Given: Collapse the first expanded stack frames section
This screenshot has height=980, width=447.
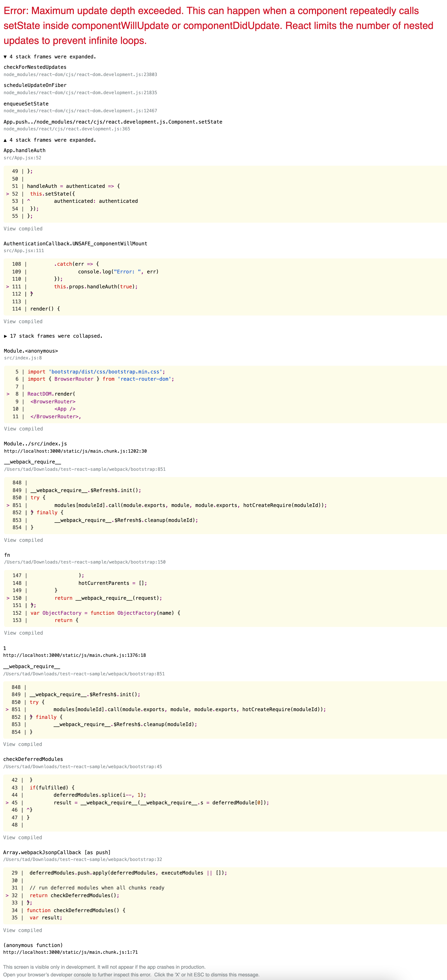Looking at the screenshot, I should 49,57.
